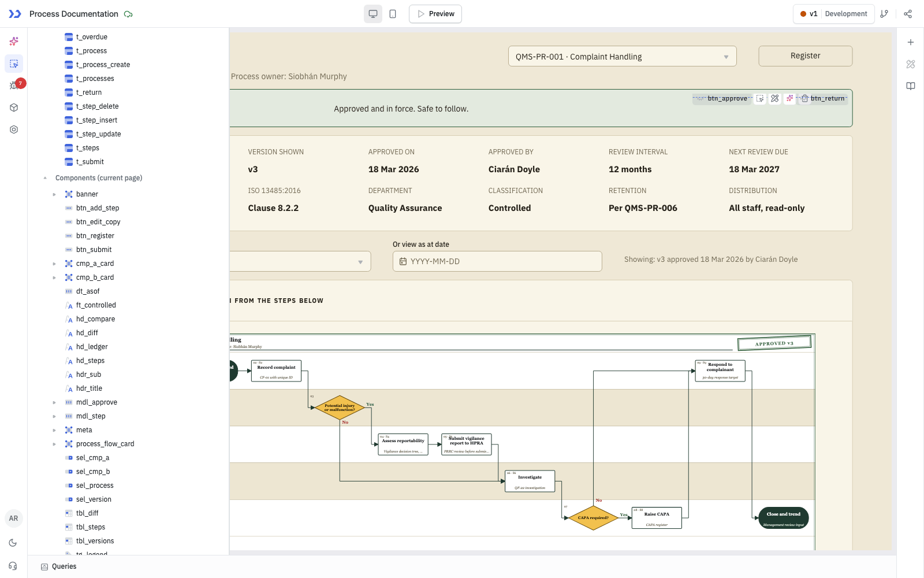Toggle dark mode moon icon
924x578 pixels.
[x=14, y=543]
